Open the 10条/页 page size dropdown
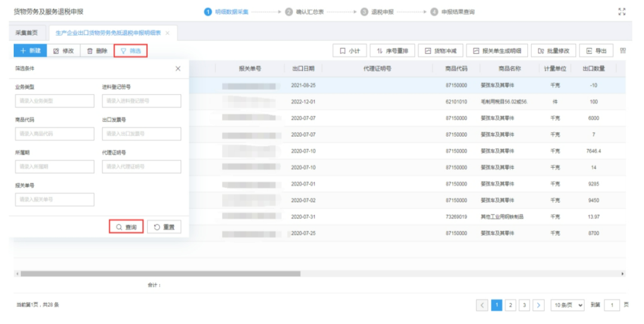The height and width of the screenshot is (324, 644). [567, 306]
